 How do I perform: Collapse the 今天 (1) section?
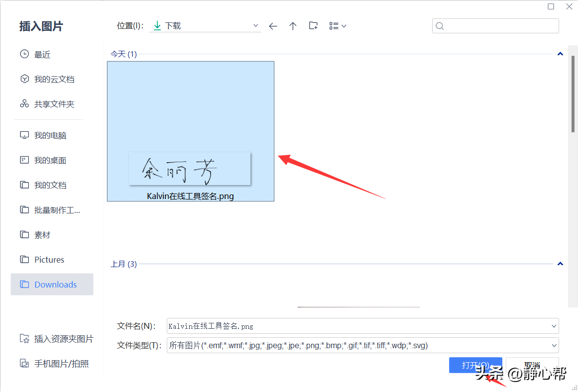(x=560, y=53)
